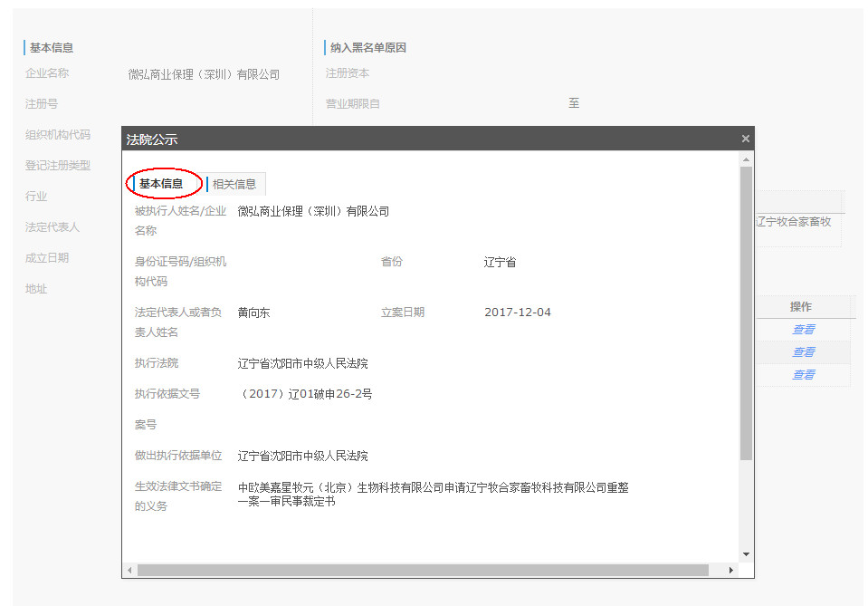Click company name 微弘商业保理 in dialog

[313, 211]
